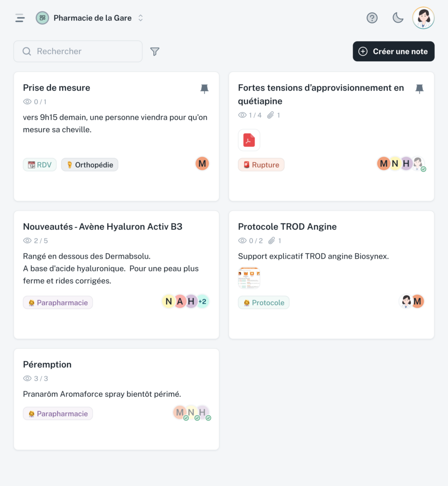Image resolution: width=448 pixels, height=486 pixels.
Task: Open the user profile avatar
Action: pos(423,18)
